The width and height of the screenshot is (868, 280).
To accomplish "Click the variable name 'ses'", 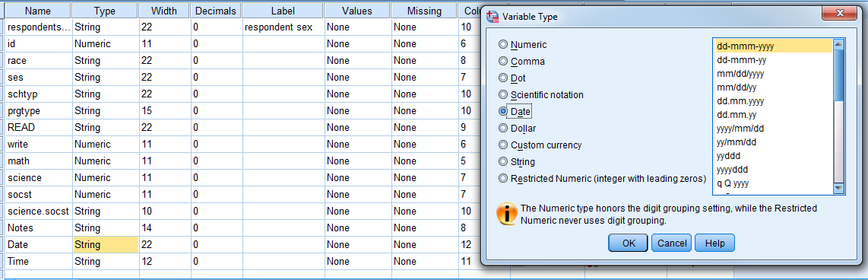I will pyautogui.click(x=14, y=77).
